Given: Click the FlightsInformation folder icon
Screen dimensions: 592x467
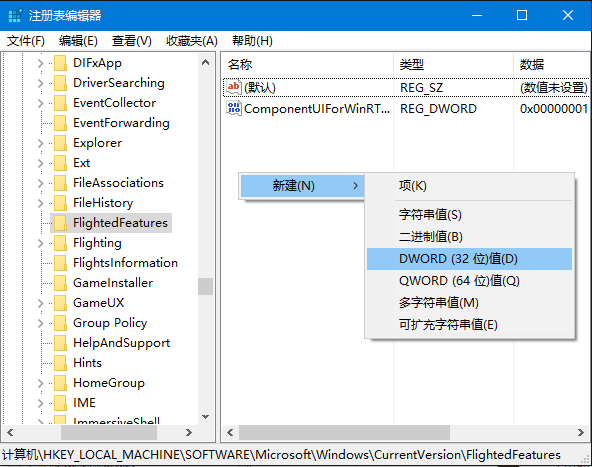Looking at the screenshot, I should 60,263.
